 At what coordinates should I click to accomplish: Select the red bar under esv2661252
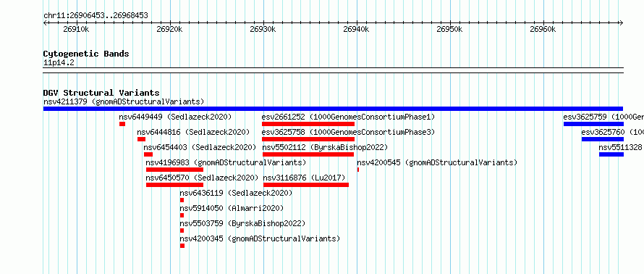(308, 124)
